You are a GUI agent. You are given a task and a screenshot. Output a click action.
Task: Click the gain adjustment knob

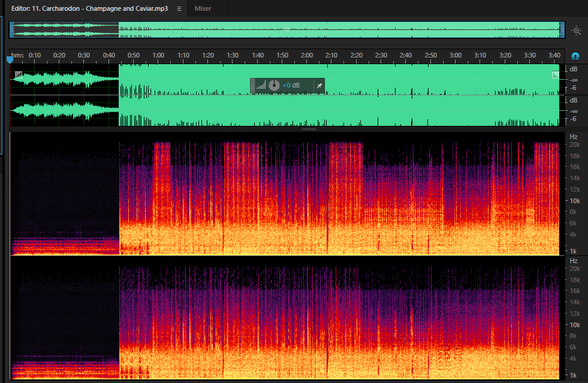point(274,85)
